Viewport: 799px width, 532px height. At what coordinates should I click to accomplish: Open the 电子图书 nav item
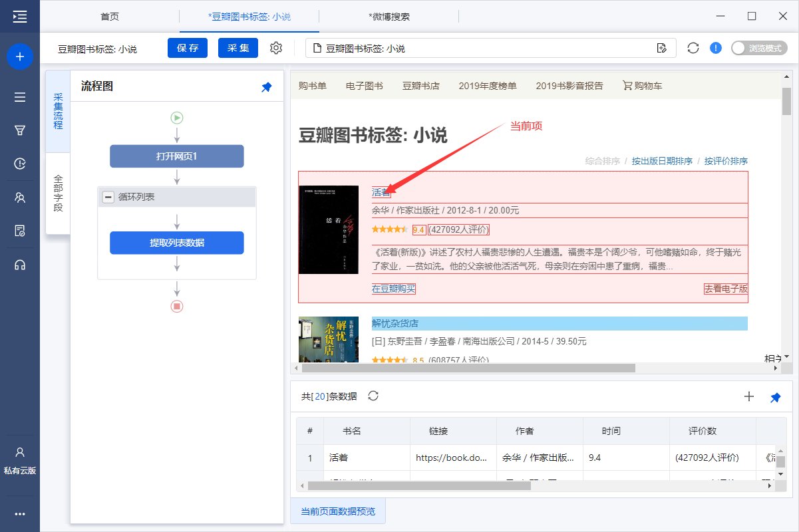click(365, 85)
